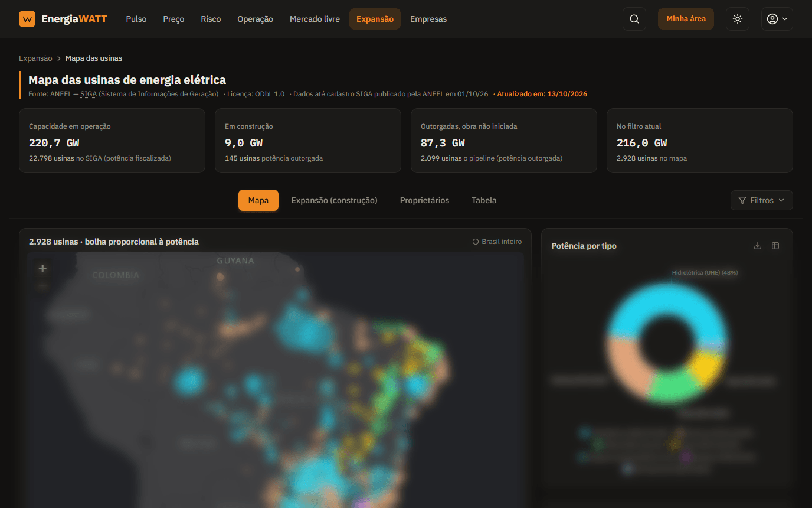Open the search icon button
This screenshot has height=508, width=812.
click(x=634, y=19)
